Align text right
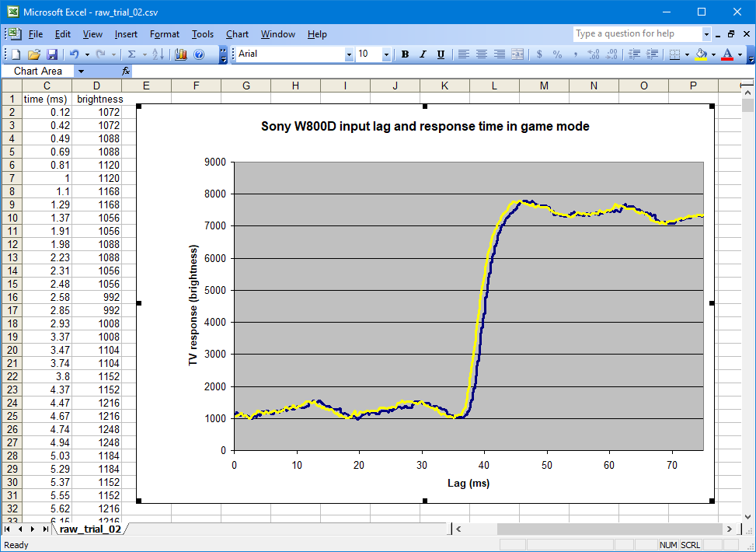The width and height of the screenshot is (756, 552). (500, 54)
